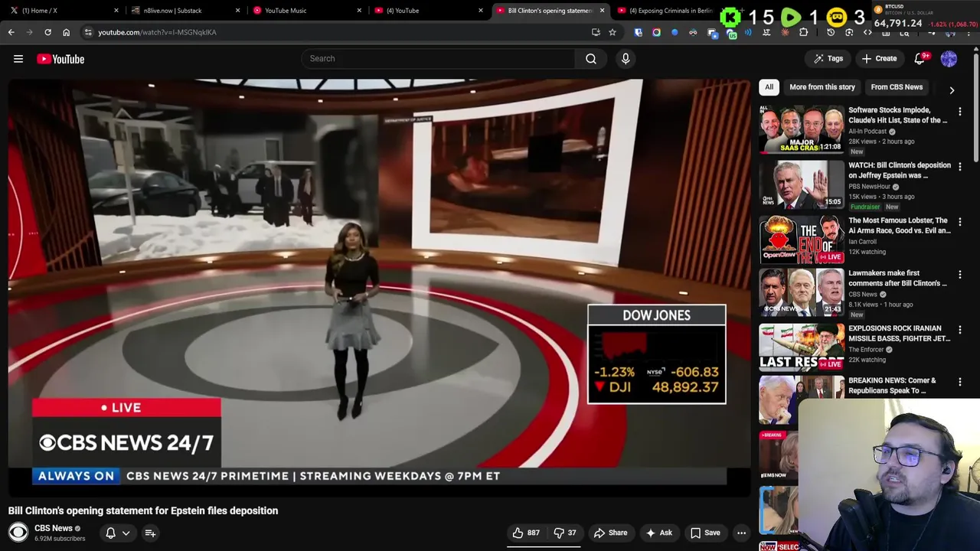
Task: Open options for The Most Famous Lobster video
Action: pos(960,222)
